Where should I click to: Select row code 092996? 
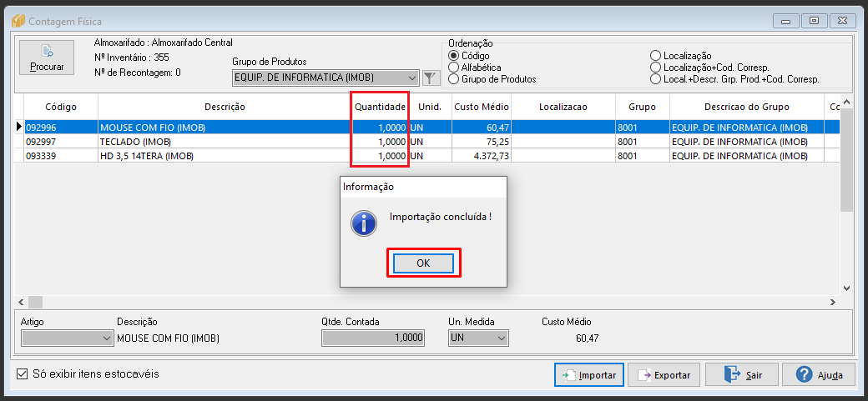pyautogui.click(x=61, y=128)
